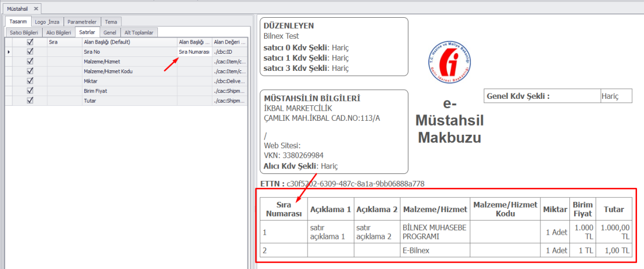Select the row indicator arrow for Sıra No

point(8,52)
